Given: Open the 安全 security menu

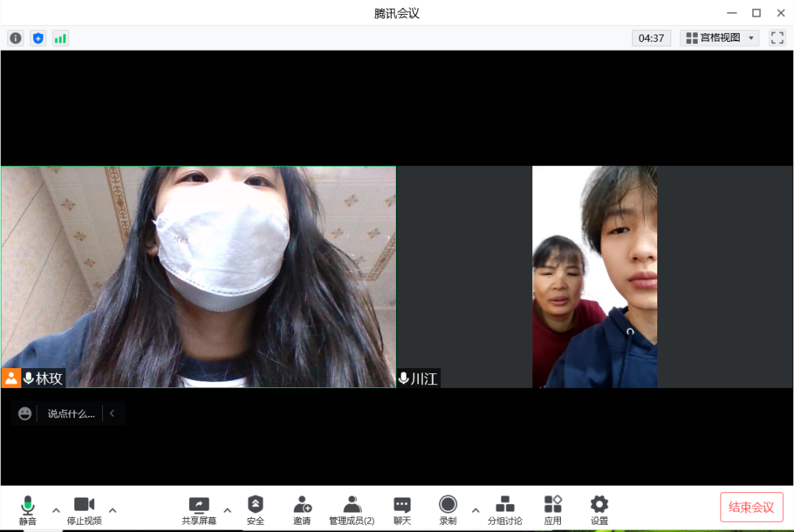Looking at the screenshot, I should pos(255,510).
